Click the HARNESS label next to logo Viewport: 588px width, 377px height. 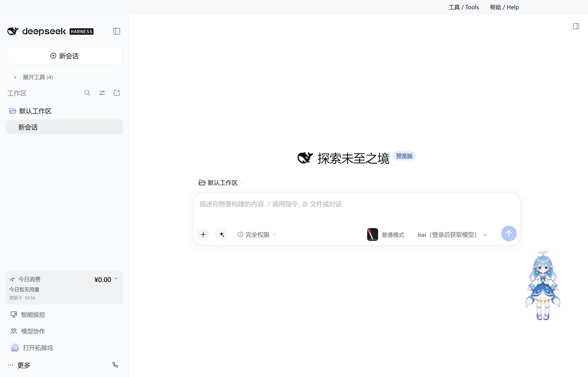pos(81,31)
